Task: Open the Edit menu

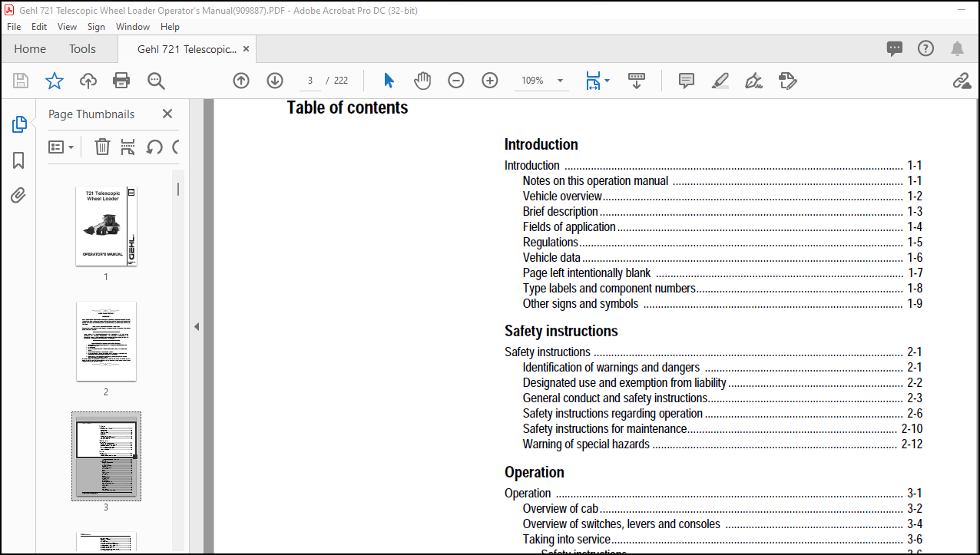Action: (x=39, y=26)
